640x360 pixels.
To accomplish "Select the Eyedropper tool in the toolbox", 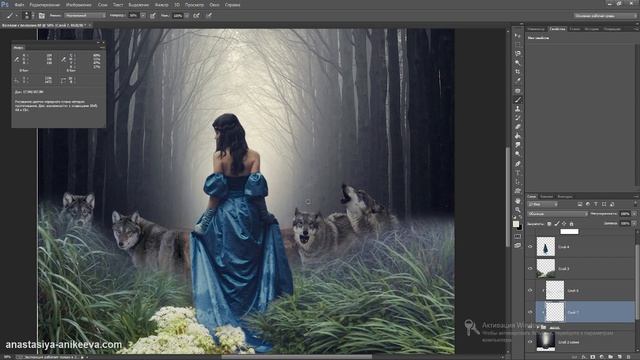I will [x=518, y=81].
